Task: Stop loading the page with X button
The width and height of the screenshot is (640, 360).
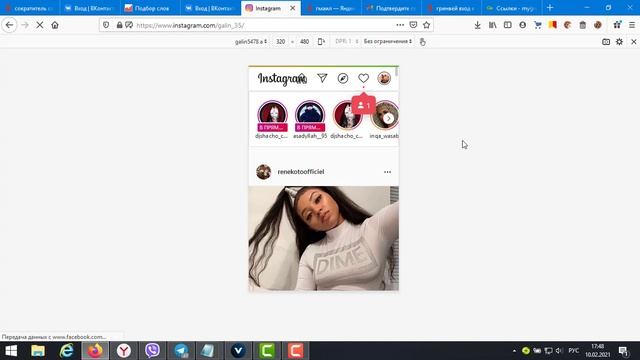Action: coord(40,25)
